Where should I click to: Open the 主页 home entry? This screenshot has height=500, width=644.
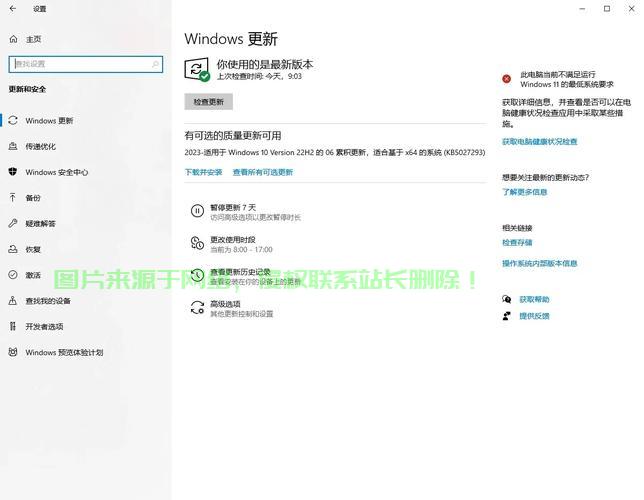coord(86,39)
